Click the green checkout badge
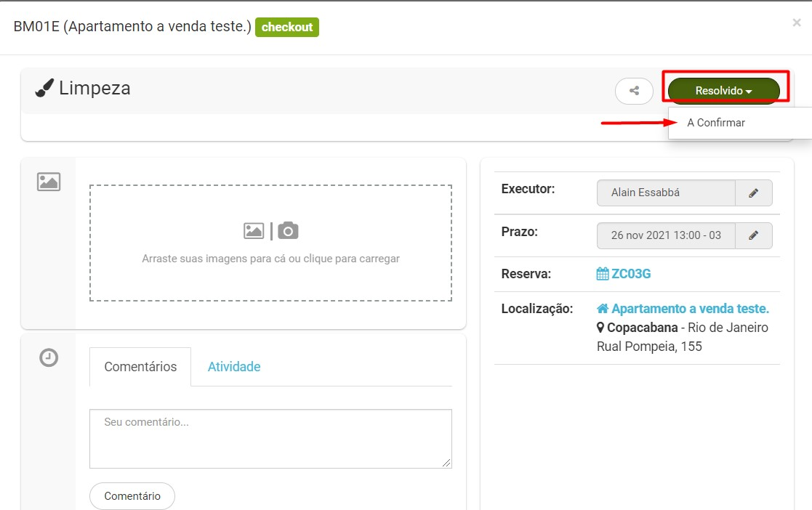 click(x=287, y=27)
